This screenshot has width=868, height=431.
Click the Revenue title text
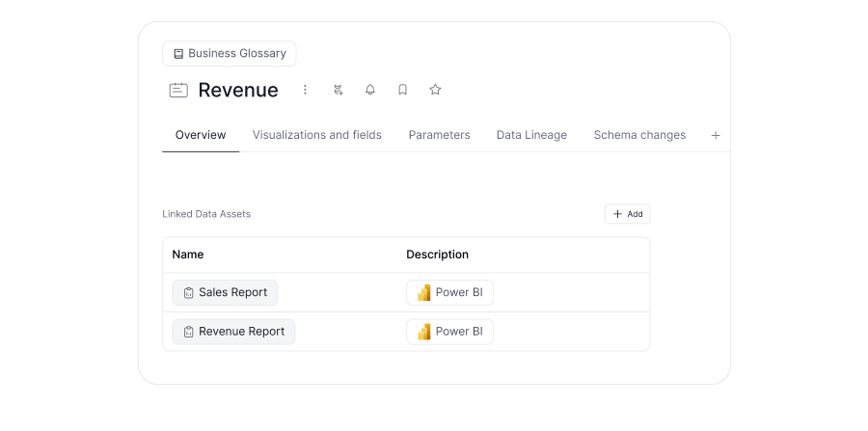(238, 91)
